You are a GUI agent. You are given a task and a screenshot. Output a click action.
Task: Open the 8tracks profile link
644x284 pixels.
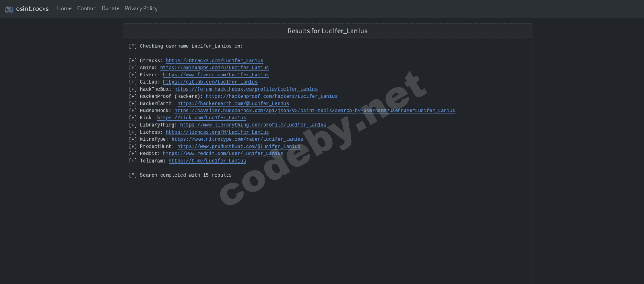(215, 61)
